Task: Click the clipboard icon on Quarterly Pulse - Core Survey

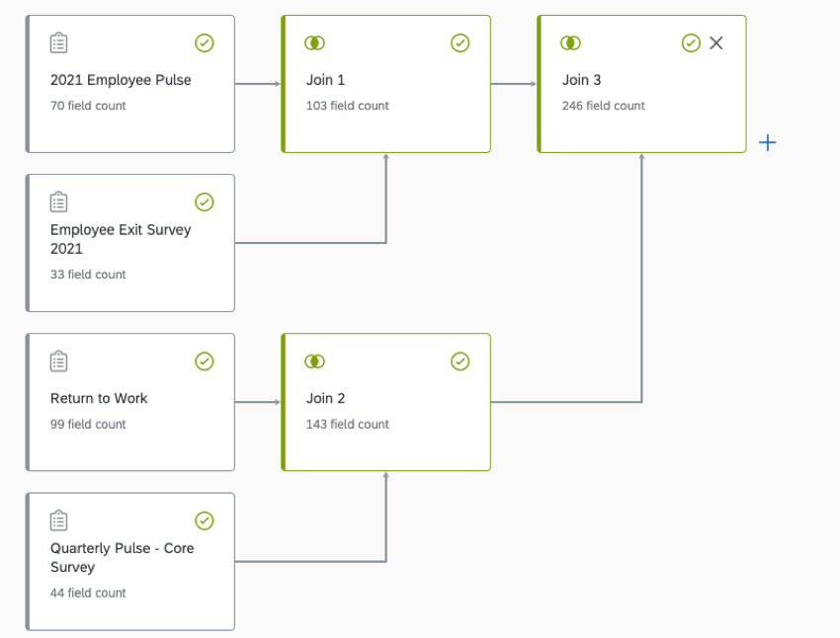Action: [x=58, y=520]
